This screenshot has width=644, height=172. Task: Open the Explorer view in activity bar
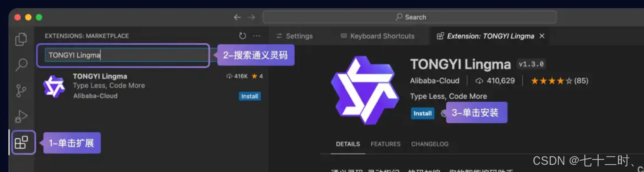21,39
